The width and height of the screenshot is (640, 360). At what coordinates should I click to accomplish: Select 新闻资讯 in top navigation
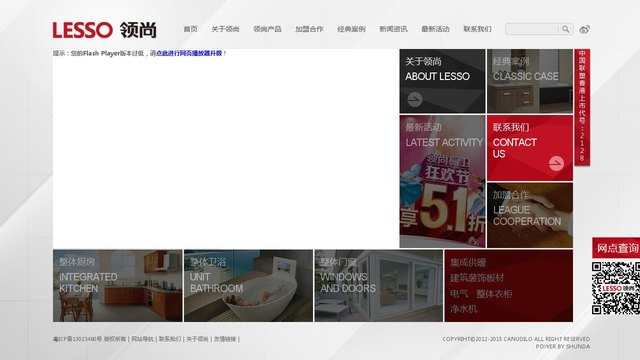click(x=393, y=29)
